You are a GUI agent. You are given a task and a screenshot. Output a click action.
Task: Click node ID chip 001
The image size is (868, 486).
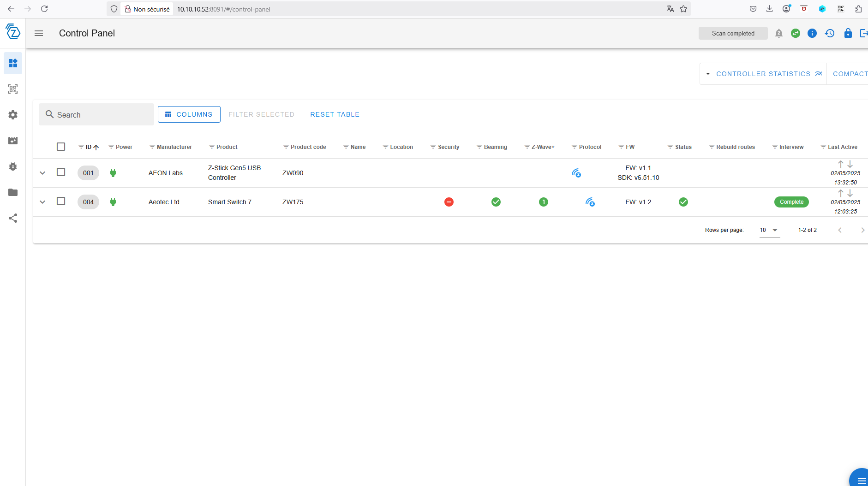tap(88, 173)
